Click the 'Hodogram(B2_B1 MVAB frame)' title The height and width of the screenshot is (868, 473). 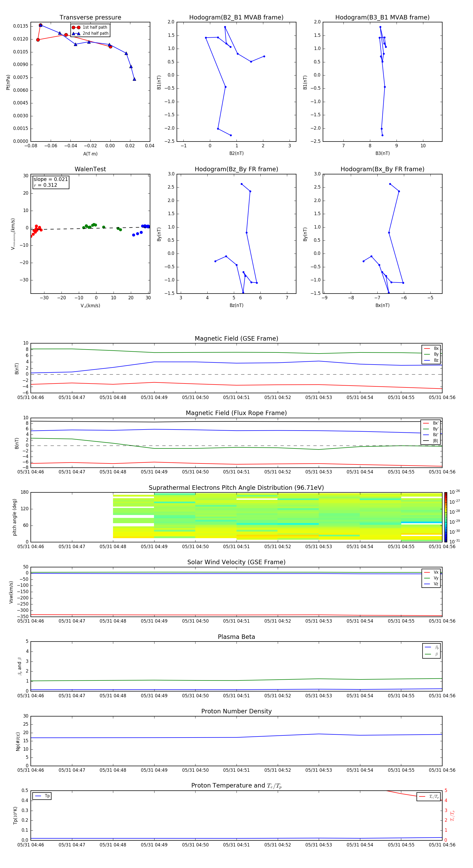236,18
